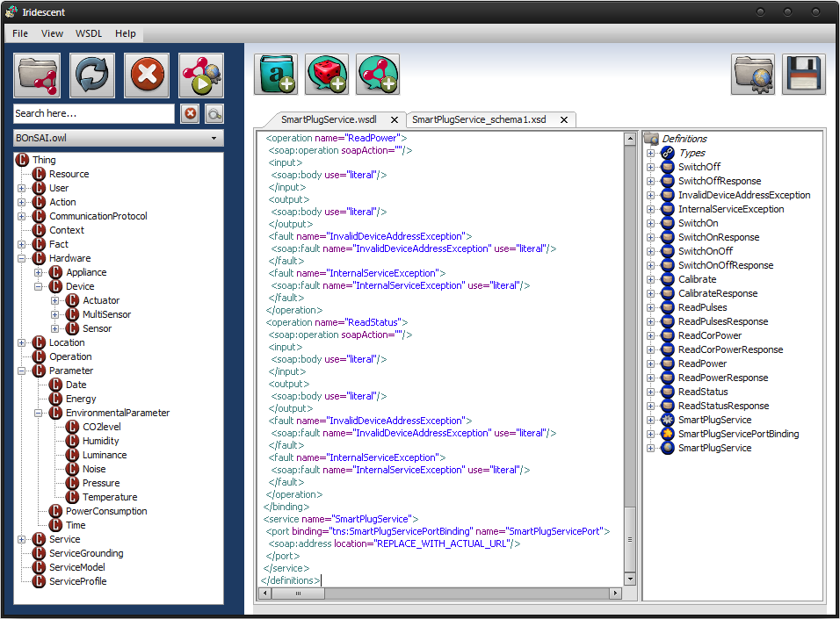Select the CommunicationProtocol class
This screenshot has width=840, height=619.
click(98, 216)
